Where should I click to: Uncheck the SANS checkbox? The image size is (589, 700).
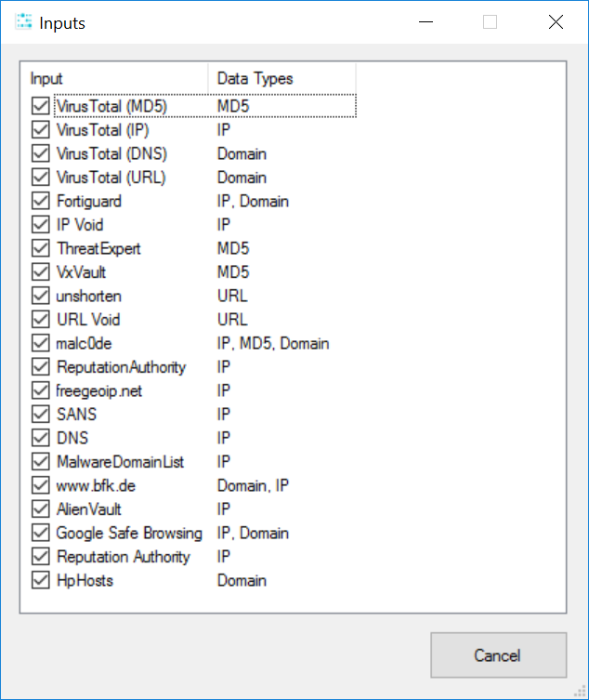(41, 415)
